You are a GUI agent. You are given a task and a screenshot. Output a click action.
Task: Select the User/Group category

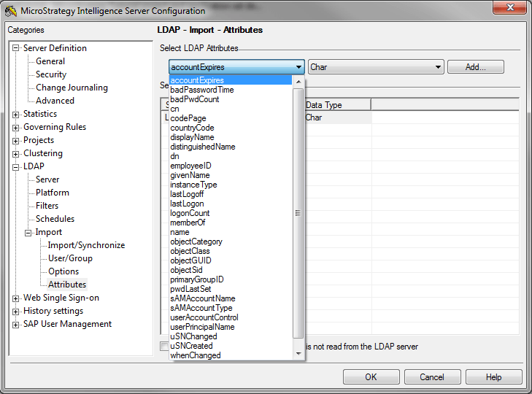(x=70, y=258)
